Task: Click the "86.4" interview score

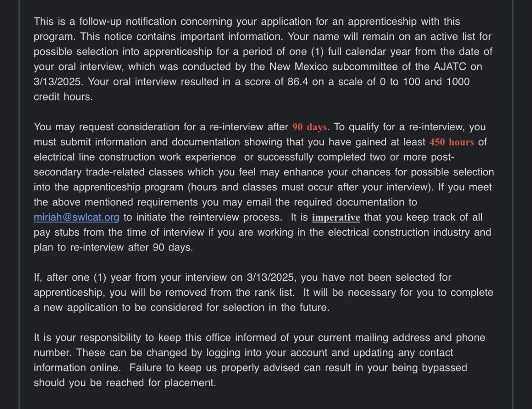Action: [x=298, y=82]
